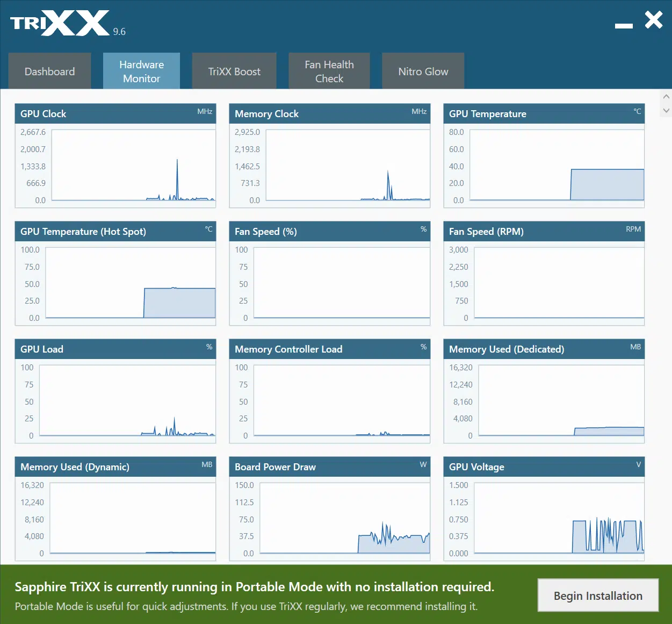
Task: Click the GPU Load graph
Action: point(127,400)
